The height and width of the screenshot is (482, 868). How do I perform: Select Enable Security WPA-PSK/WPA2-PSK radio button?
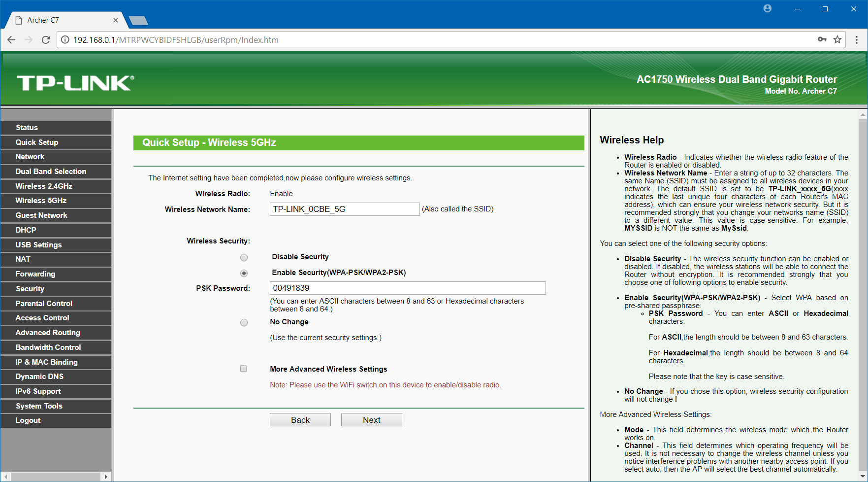pyautogui.click(x=244, y=273)
